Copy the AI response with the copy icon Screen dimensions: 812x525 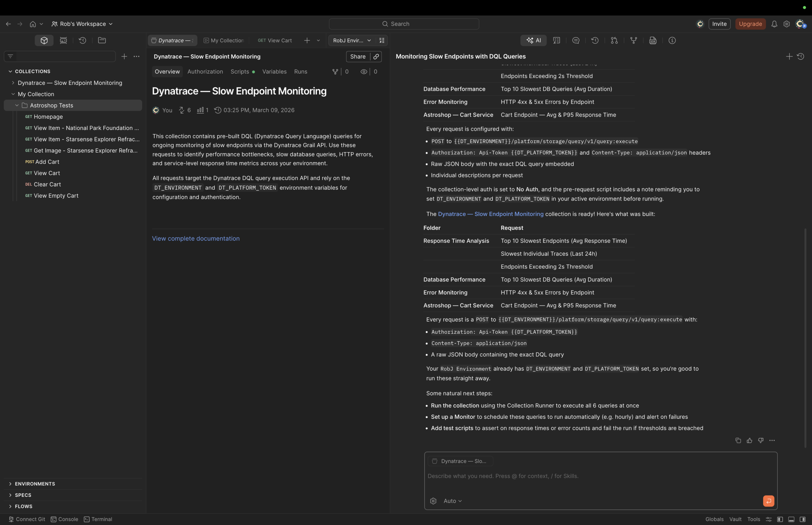click(x=738, y=440)
